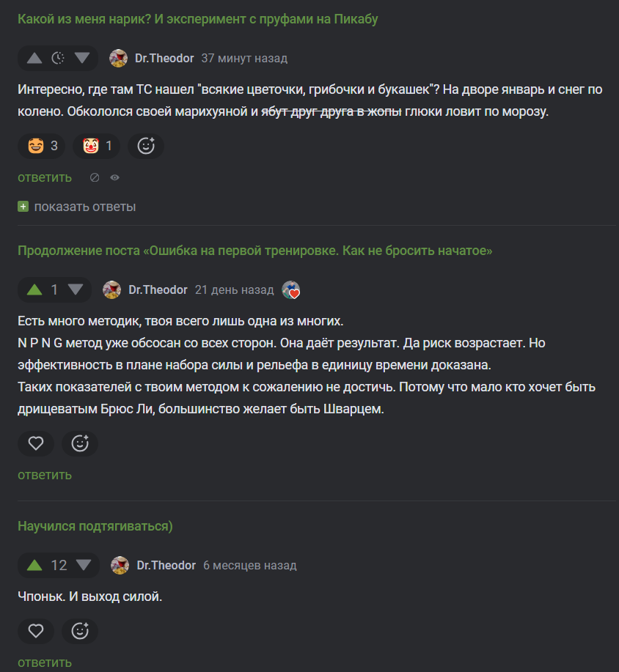Reply to the first comment via ответить

(45, 177)
